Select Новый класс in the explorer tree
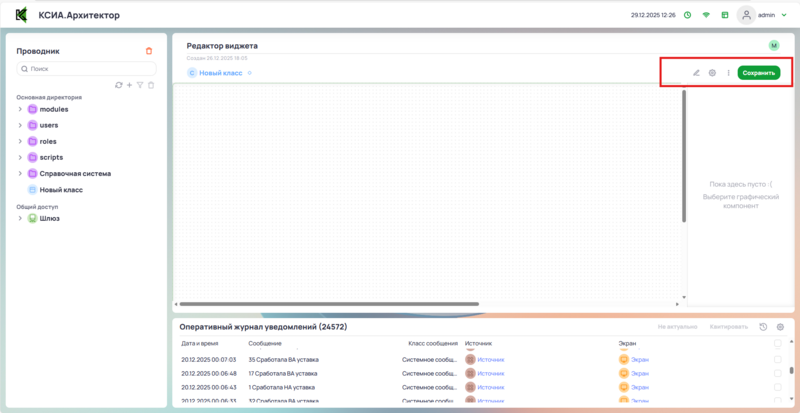Viewport: 800px width, 413px height. tap(60, 189)
